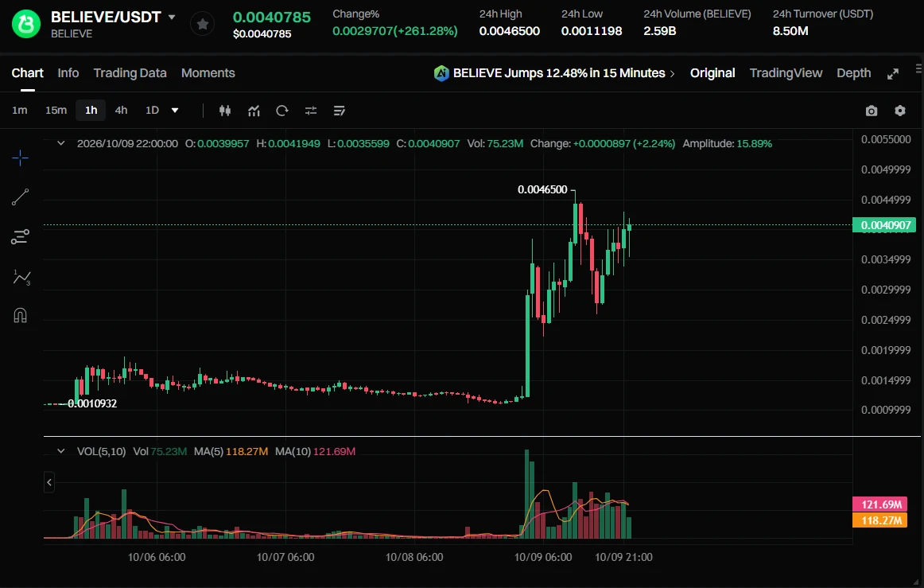Click the AI news badge icon
The height and width of the screenshot is (588, 924).
point(441,73)
